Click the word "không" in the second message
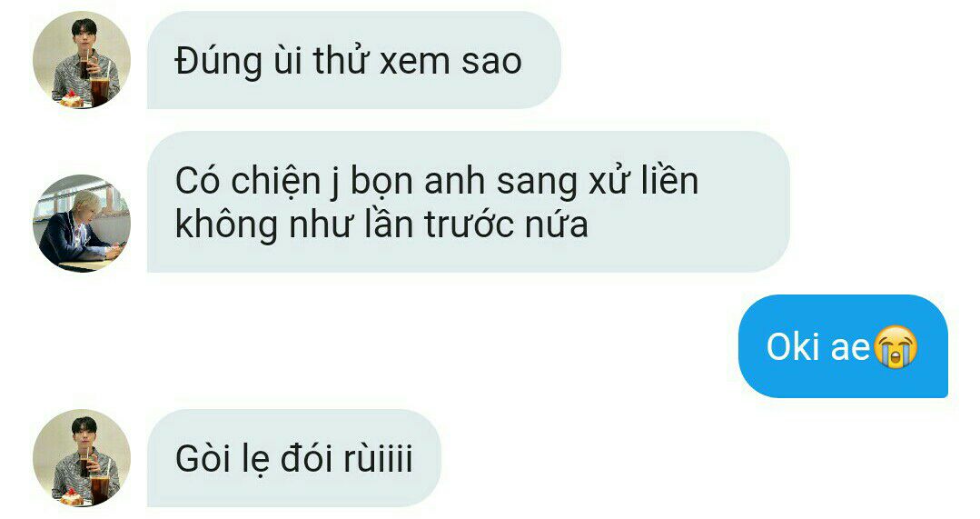980x519 pixels. pyautogui.click(x=226, y=225)
